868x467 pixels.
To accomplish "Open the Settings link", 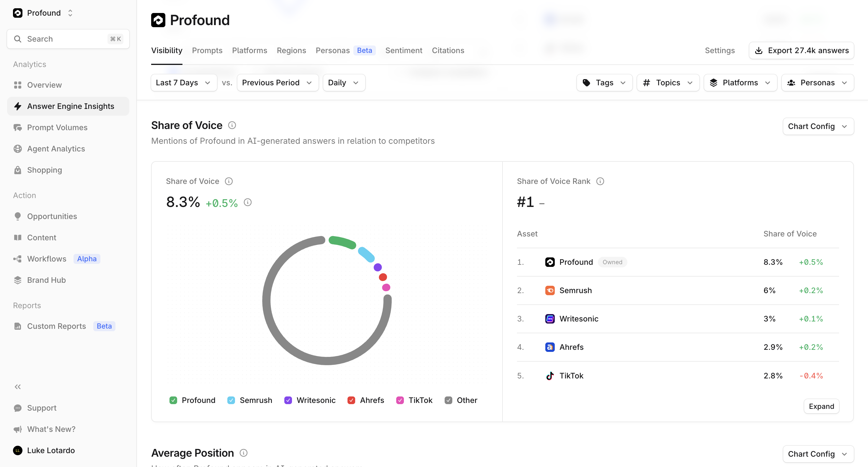I will [720, 50].
